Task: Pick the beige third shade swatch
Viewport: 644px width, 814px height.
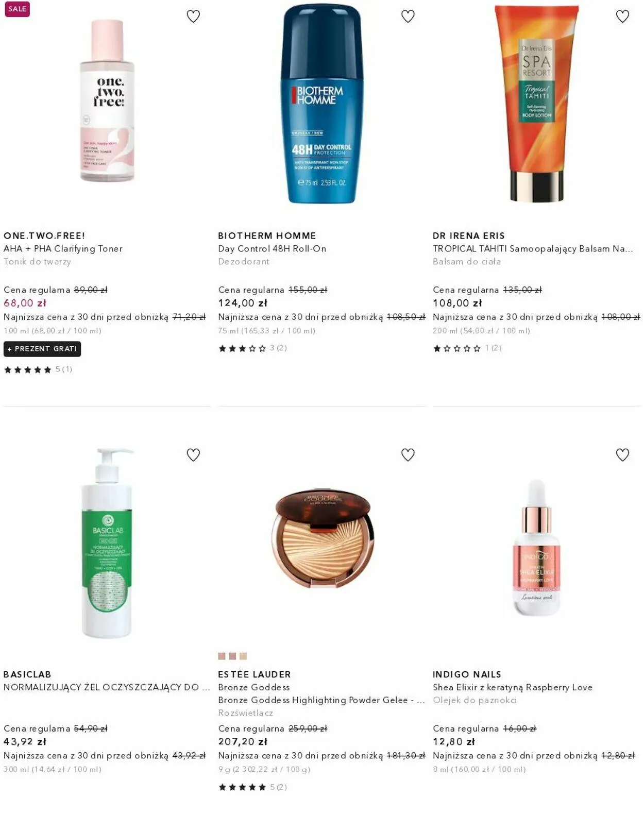Action: [243, 656]
